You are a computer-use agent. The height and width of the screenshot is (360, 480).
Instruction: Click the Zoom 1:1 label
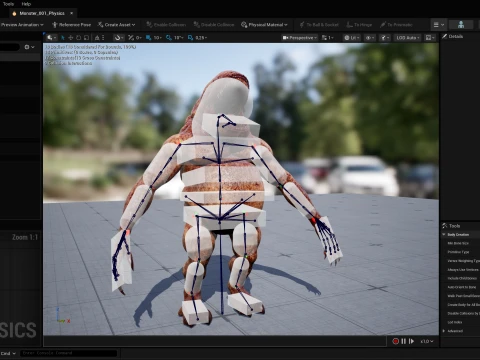pyautogui.click(x=25, y=237)
